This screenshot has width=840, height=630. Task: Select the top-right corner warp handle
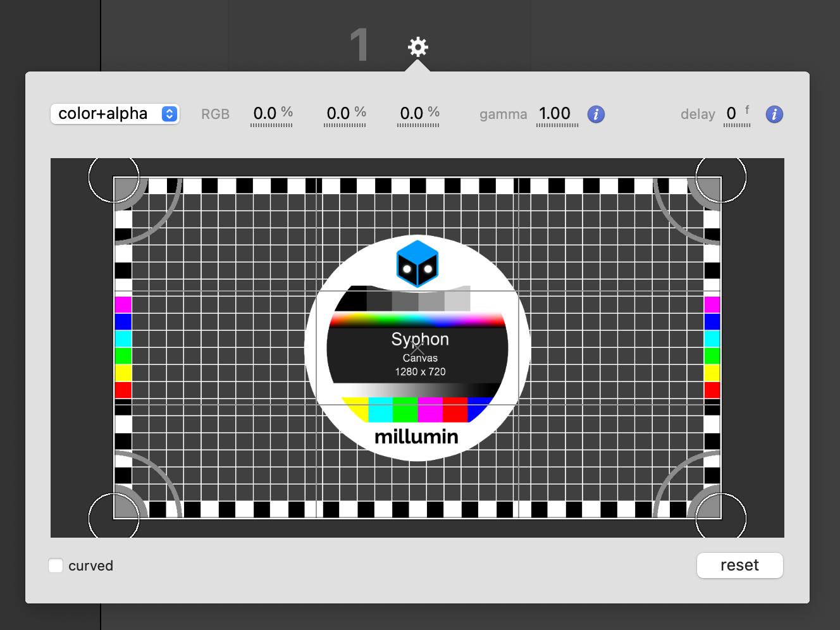point(720,177)
